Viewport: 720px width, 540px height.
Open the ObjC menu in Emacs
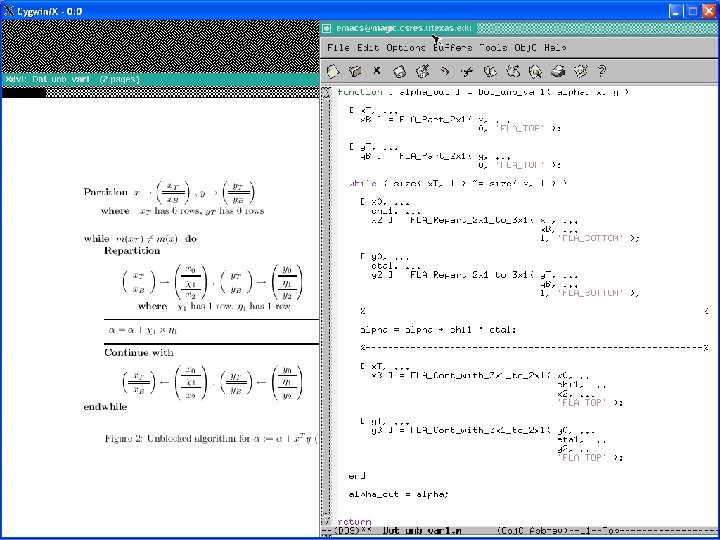click(x=525, y=48)
